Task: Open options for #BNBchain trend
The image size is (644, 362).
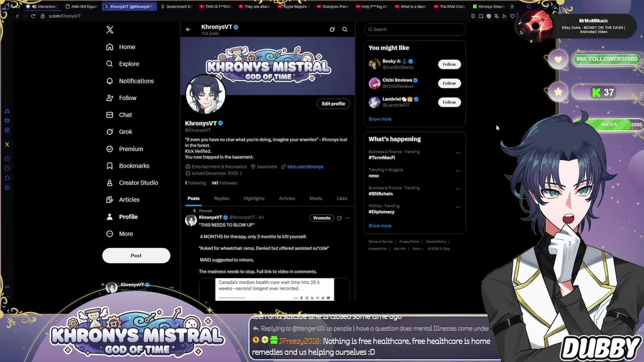Action: (458, 189)
